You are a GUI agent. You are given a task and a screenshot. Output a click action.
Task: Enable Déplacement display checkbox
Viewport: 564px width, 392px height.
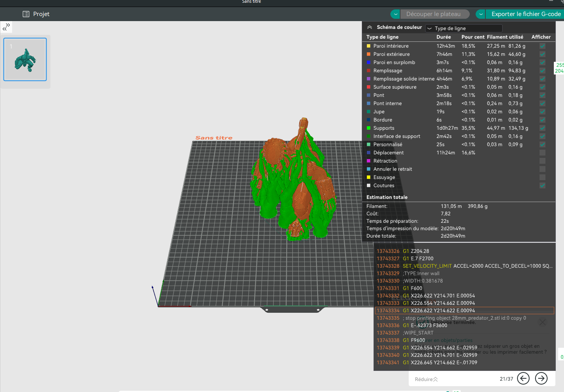[542, 153]
